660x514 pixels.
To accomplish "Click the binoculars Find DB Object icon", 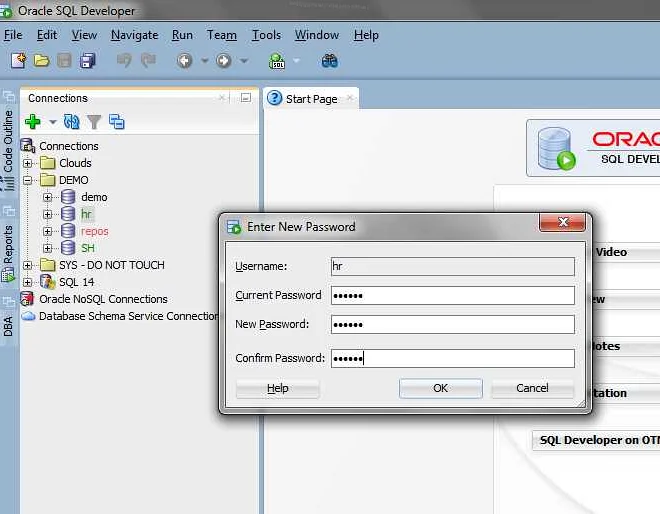I will click(330, 61).
